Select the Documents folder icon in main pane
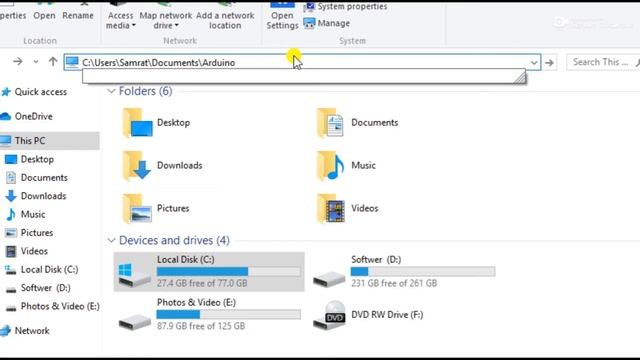Viewport: 640px width, 360px height. pyautogui.click(x=330, y=122)
